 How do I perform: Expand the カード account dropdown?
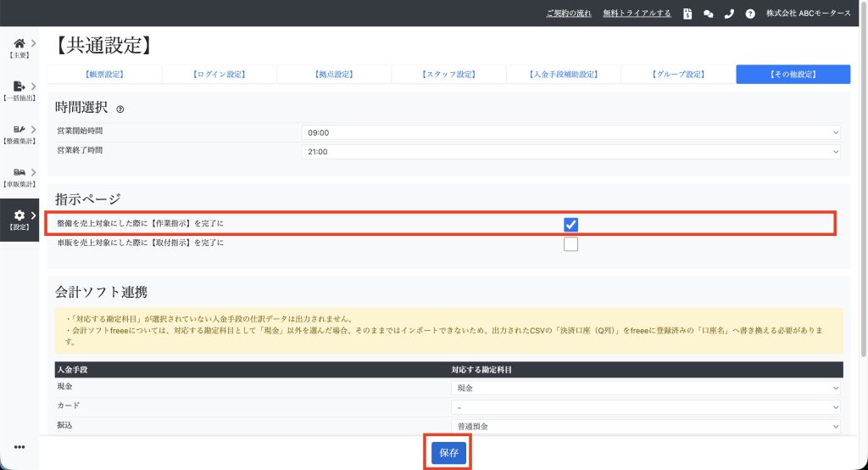[646, 407]
